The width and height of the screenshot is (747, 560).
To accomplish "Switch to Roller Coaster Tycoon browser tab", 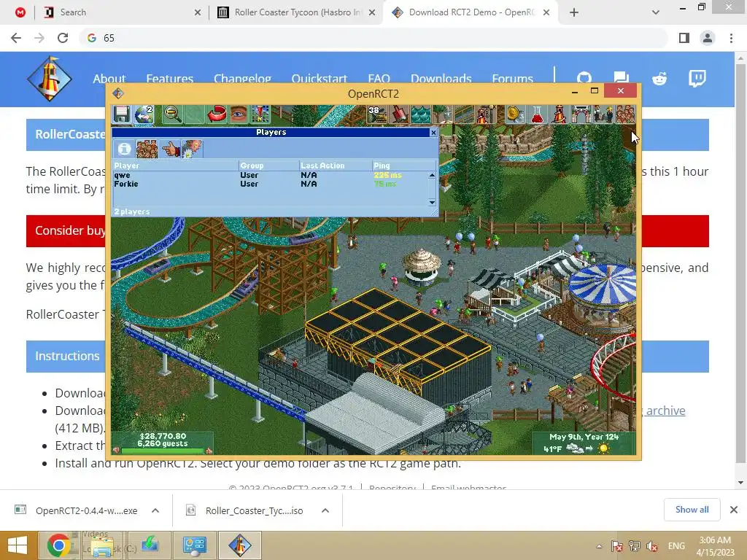I will point(295,12).
